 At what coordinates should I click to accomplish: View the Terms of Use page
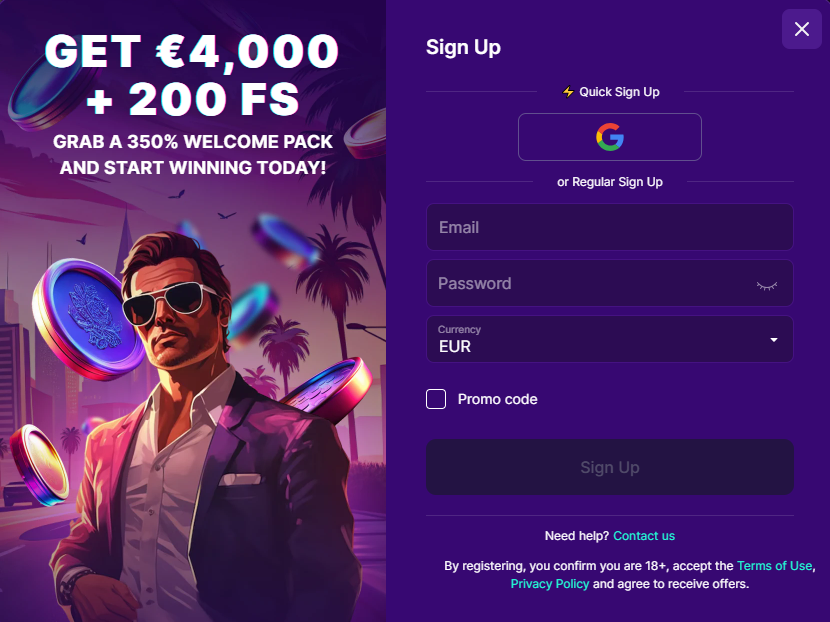(x=775, y=565)
